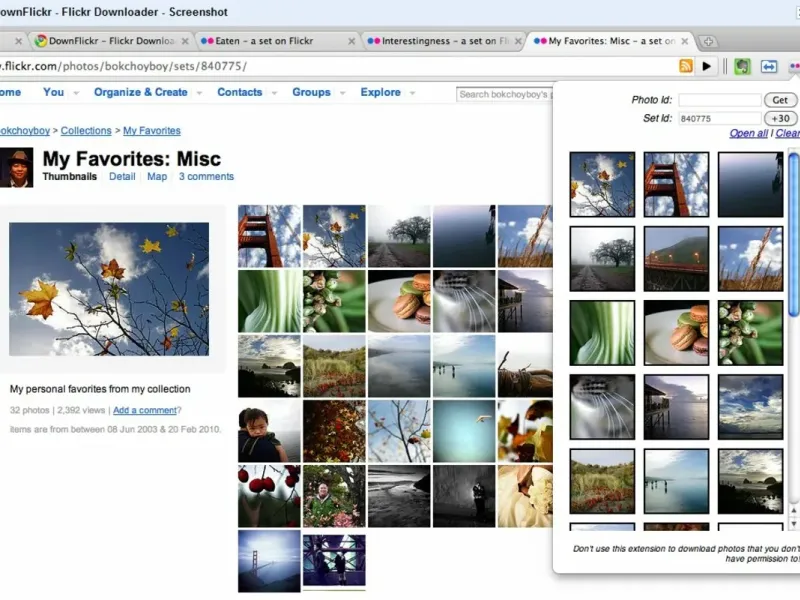
Task: Open the Groups menu
Action: tap(311, 92)
